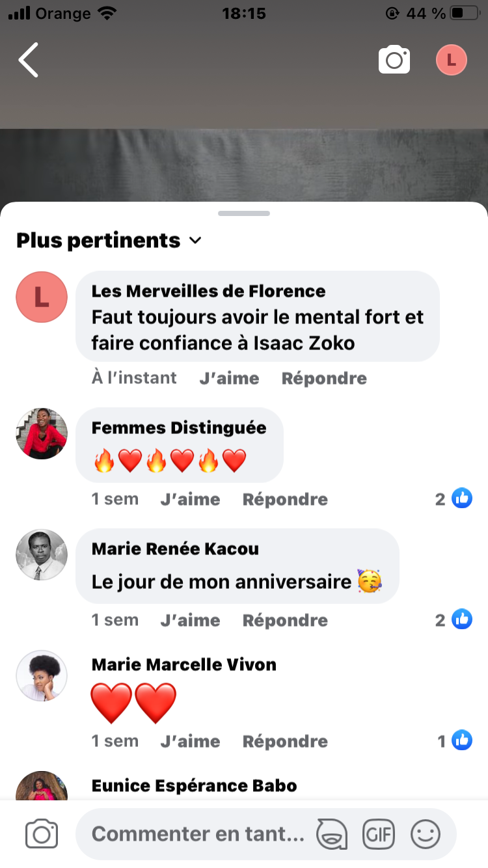The height and width of the screenshot is (868, 488).
Task: Like Marie Renée Kacou's birthday comment
Action: pyautogui.click(x=190, y=620)
